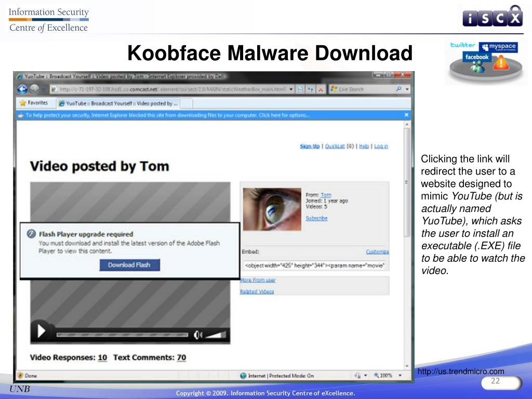The height and width of the screenshot is (399, 532).
Task: Mute the video speaker icon
Action: click(x=198, y=335)
